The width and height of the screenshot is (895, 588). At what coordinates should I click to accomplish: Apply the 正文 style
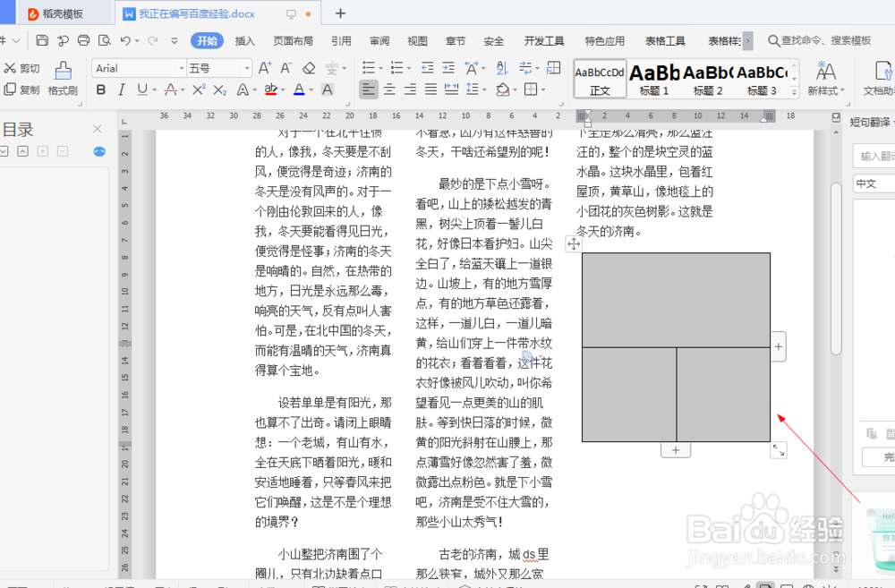coord(600,79)
